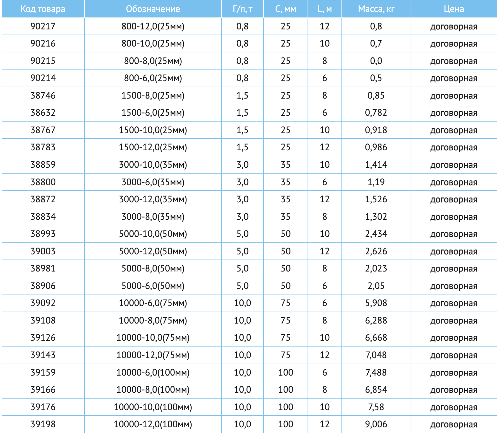Select the mass value 7,048
This screenshot has height=437, width=504.
[x=376, y=355]
